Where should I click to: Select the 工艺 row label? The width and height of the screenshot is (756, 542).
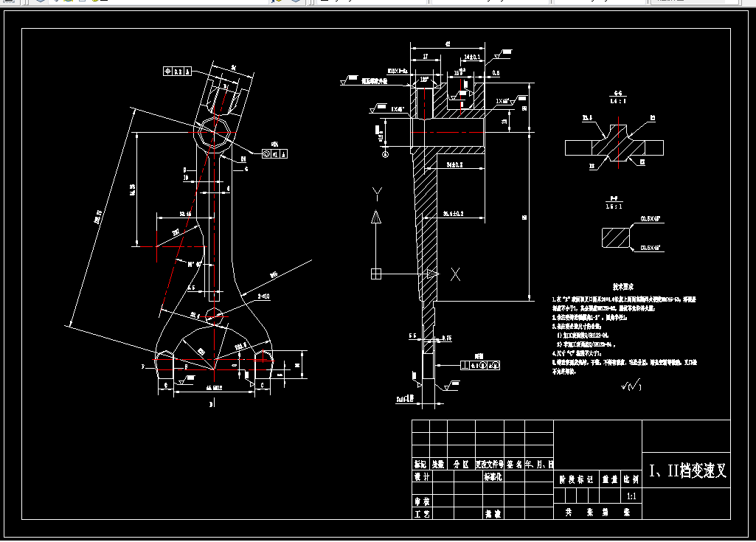tap(422, 514)
